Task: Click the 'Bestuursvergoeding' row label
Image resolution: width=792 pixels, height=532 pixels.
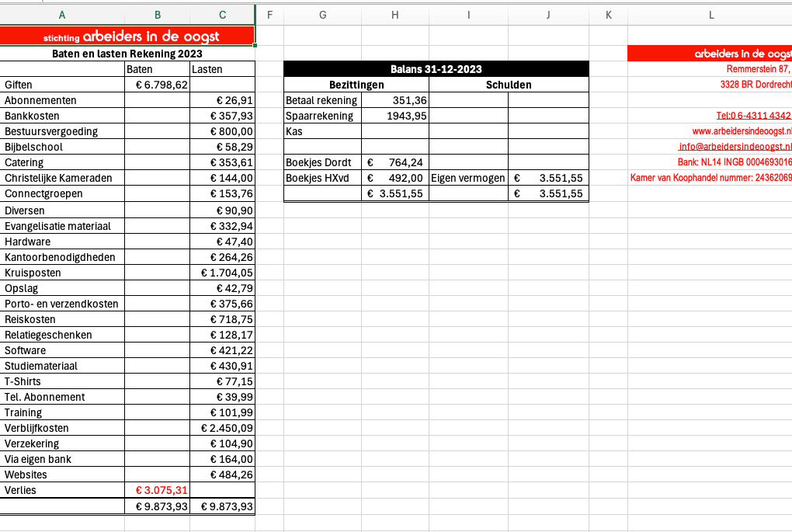Action: [x=51, y=132]
